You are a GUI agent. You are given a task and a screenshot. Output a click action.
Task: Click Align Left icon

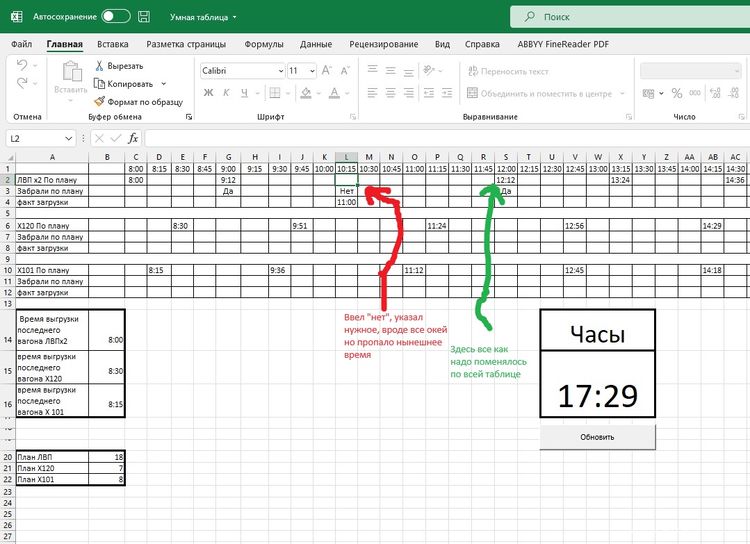pos(373,93)
